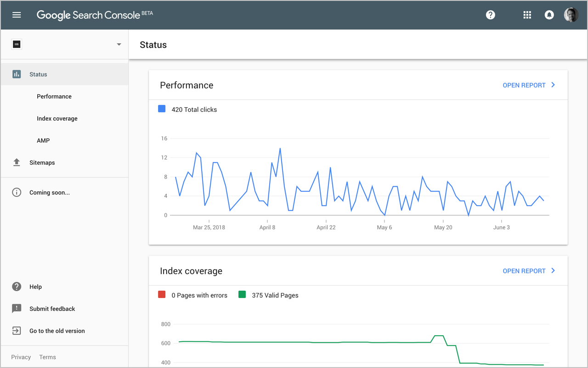
Task: Select Performance in the sidebar
Action: tap(54, 97)
